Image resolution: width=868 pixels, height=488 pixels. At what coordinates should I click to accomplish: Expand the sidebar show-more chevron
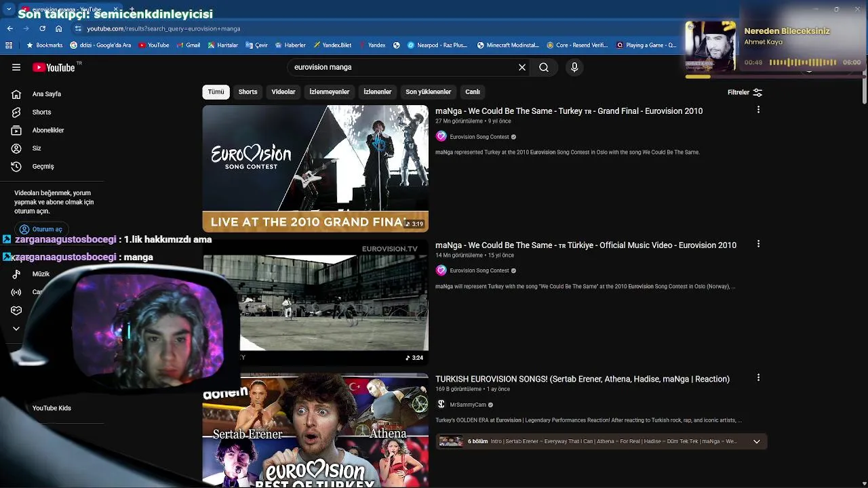16,329
